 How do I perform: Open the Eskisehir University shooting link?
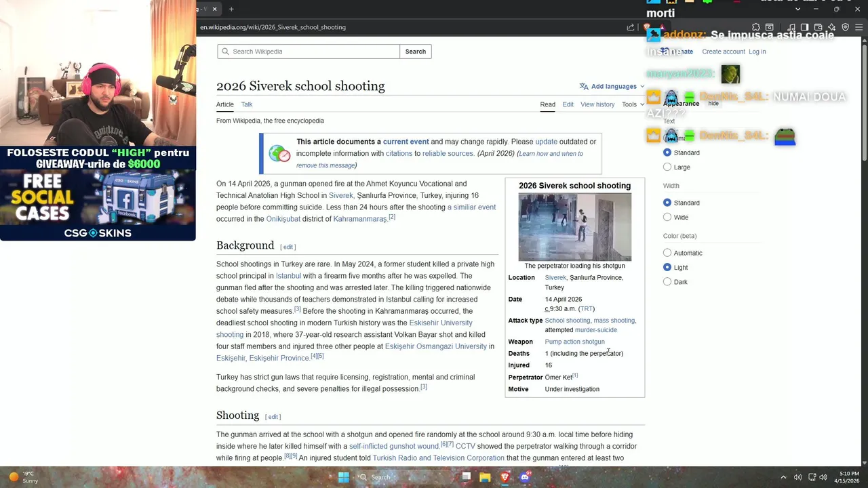(x=344, y=329)
